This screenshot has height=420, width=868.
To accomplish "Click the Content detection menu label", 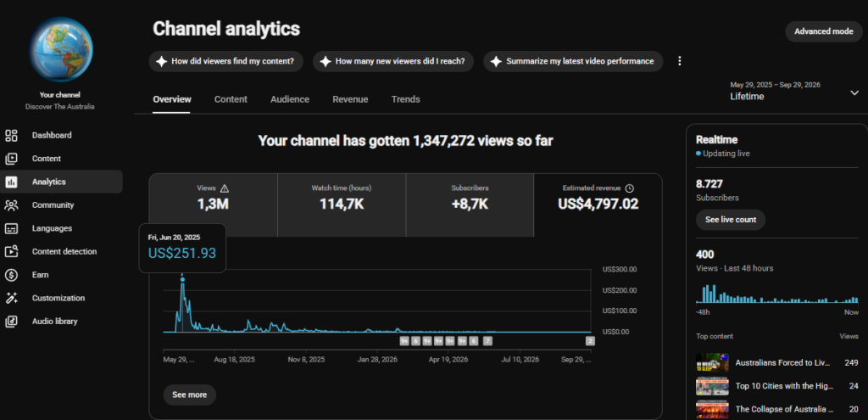I will click(x=64, y=251).
